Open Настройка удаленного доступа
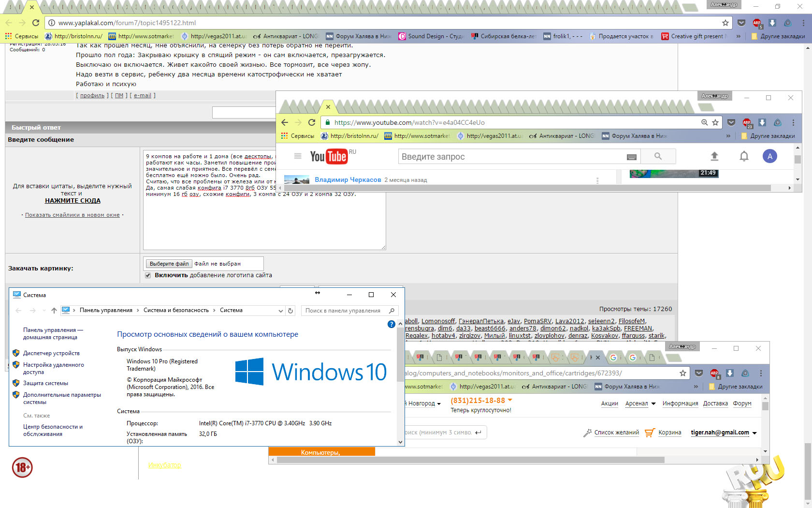Image resolution: width=812 pixels, height=508 pixels. [x=53, y=368]
